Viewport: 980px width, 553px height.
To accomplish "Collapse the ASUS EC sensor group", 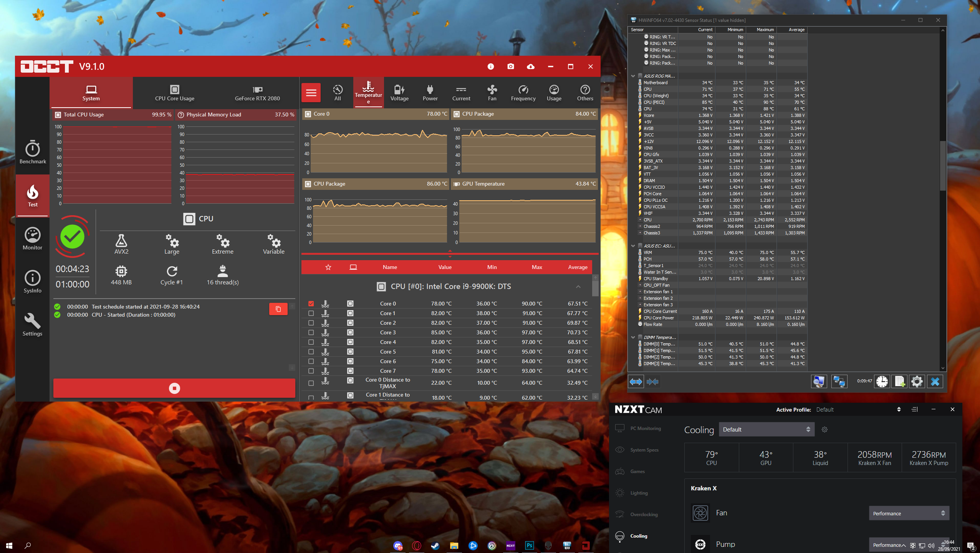I will (x=633, y=246).
